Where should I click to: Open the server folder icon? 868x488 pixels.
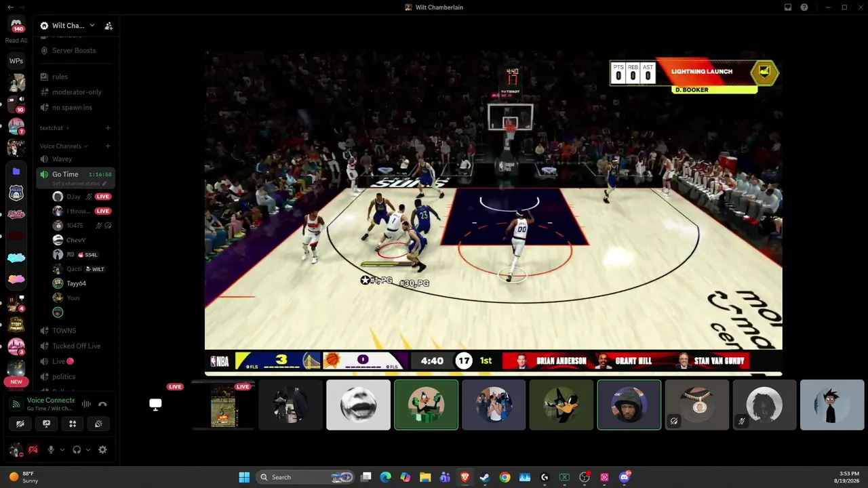tap(16, 171)
